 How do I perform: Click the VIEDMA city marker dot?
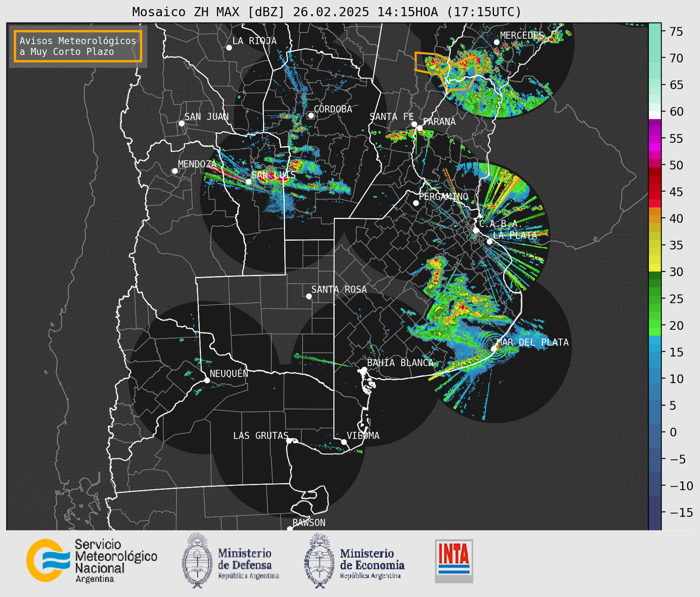click(344, 442)
